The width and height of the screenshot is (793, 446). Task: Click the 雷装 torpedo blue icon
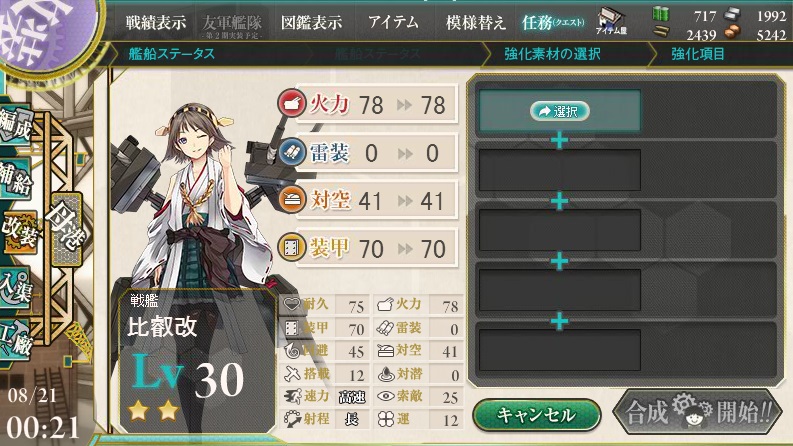(292, 151)
